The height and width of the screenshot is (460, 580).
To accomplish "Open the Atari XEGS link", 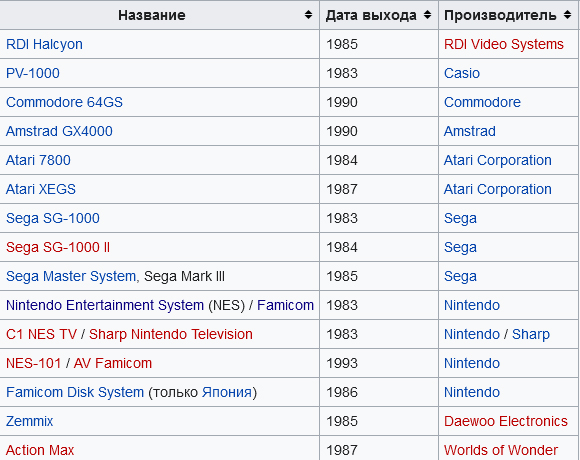I will (41, 189).
